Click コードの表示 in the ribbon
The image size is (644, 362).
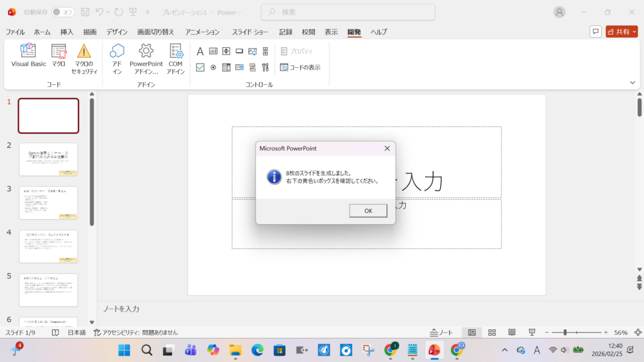click(x=301, y=67)
